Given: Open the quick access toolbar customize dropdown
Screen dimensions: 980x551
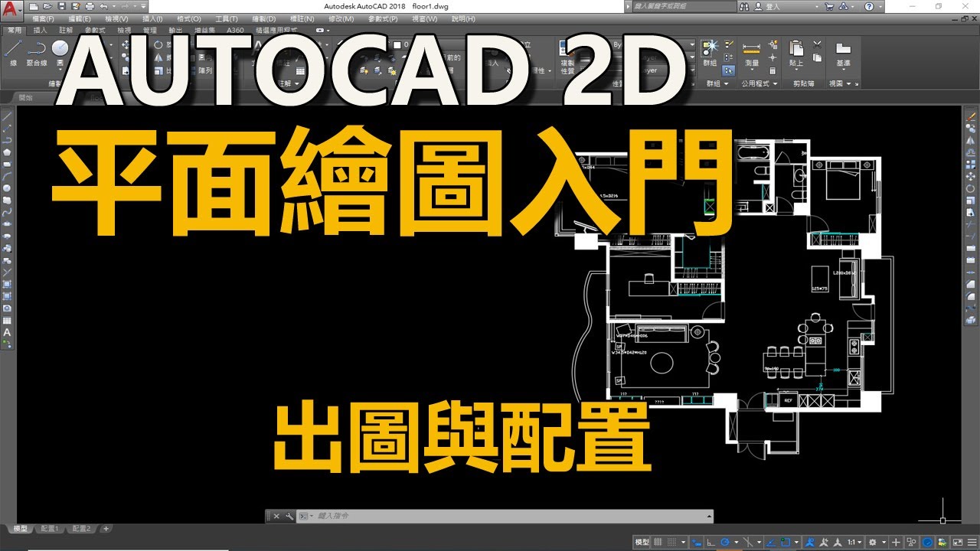Looking at the screenshot, I should tap(143, 6).
